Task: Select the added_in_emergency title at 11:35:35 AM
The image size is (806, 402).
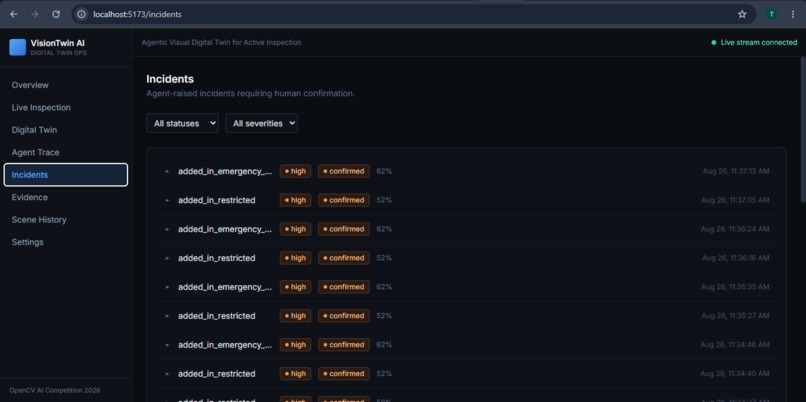Action: click(x=225, y=287)
